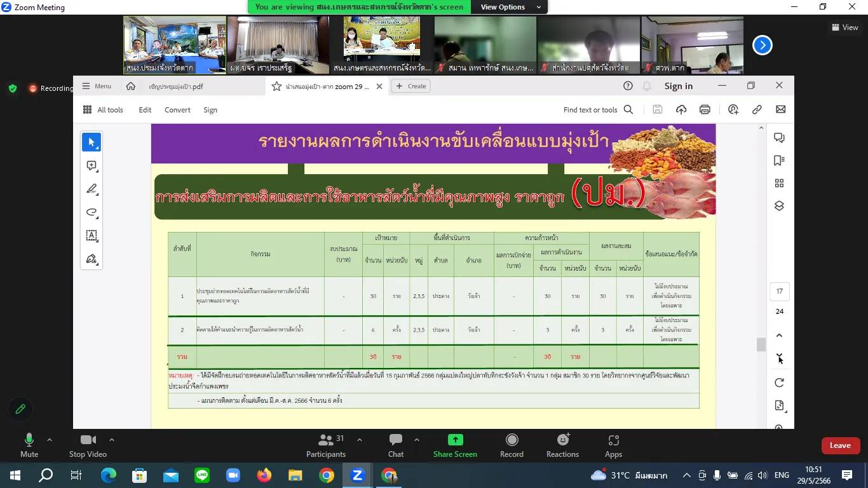Viewport: 868px width, 488px height.
Task: Leave the Zoom meeting
Action: (x=840, y=445)
